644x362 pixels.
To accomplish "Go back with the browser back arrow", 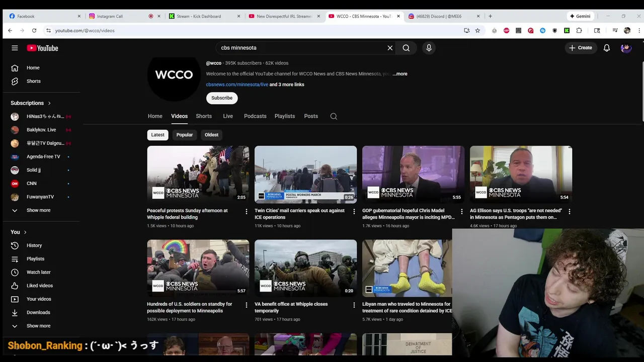I will coord(10,31).
